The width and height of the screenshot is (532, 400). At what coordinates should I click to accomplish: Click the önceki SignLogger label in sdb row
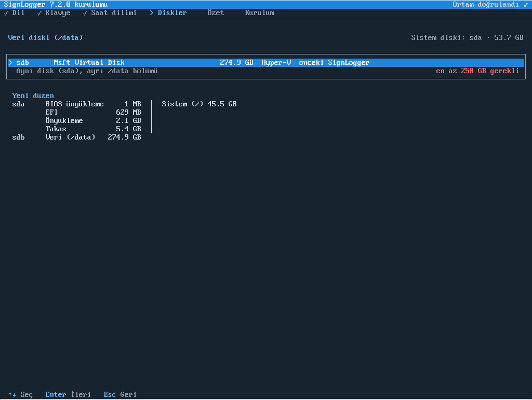(334, 62)
